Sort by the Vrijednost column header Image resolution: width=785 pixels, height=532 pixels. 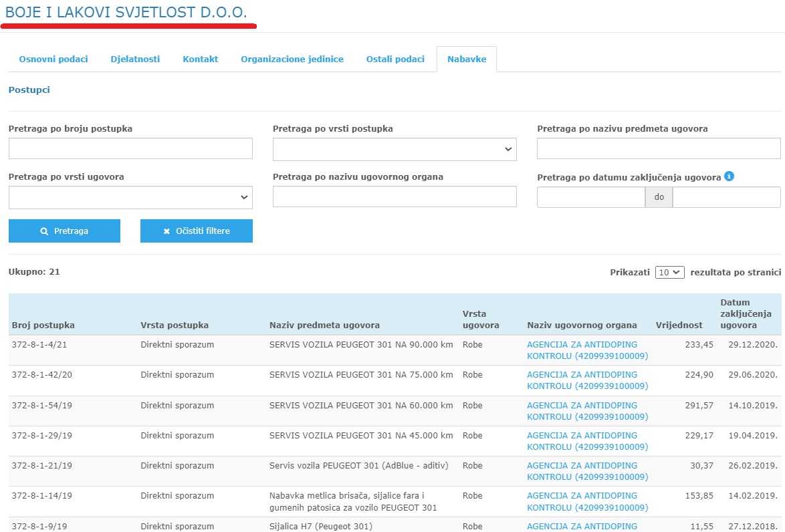pos(679,325)
